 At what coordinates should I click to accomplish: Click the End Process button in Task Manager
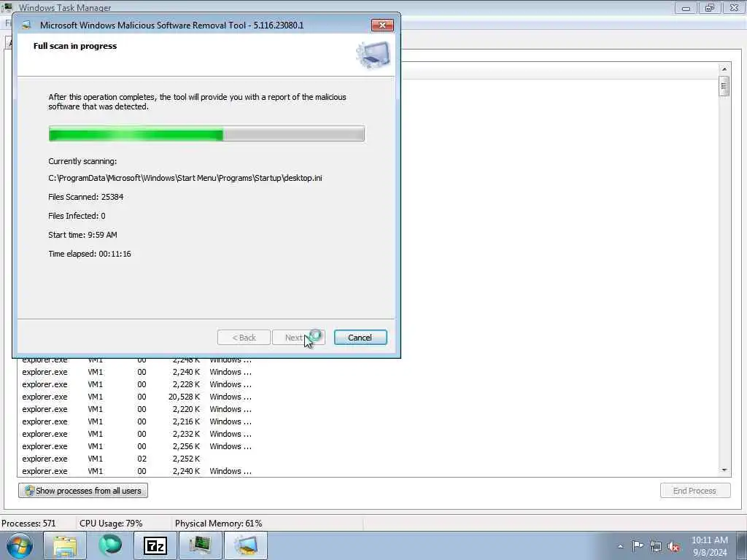point(695,491)
